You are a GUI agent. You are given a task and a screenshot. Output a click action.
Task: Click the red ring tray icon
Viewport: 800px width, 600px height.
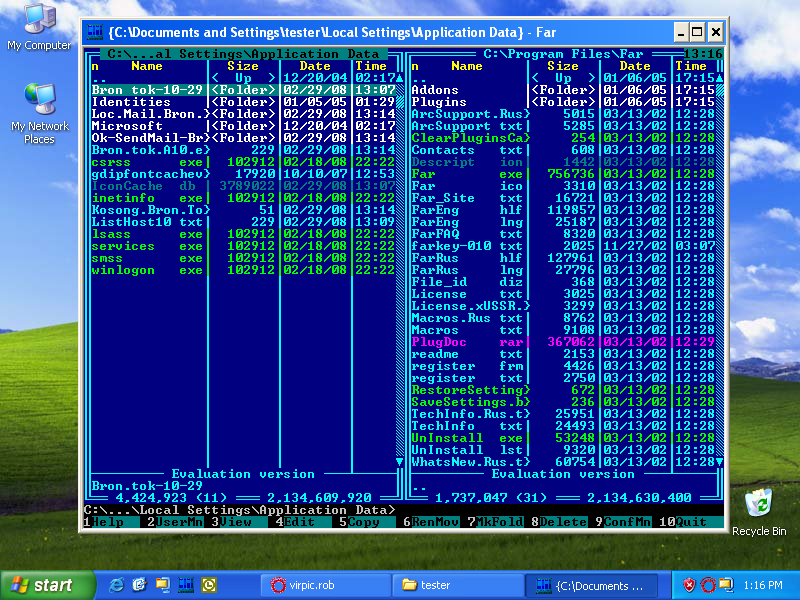point(708,585)
